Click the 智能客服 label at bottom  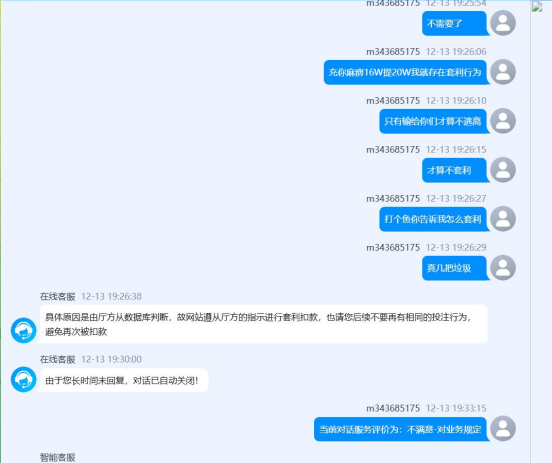(x=58, y=457)
